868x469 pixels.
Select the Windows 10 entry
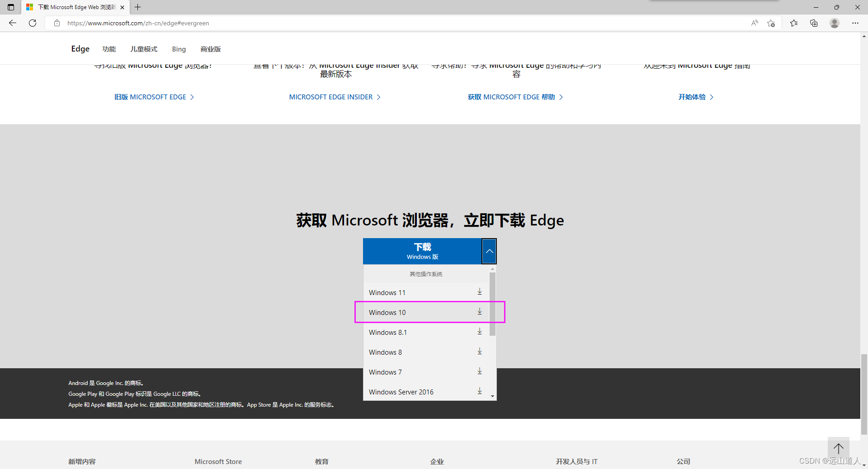coord(426,313)
